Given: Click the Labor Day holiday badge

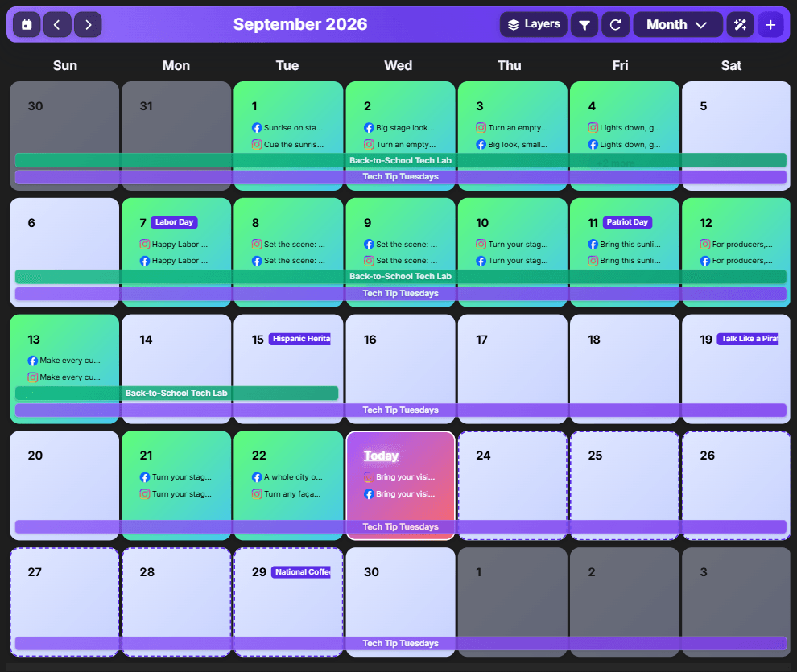Looking at the screenshot, I should [x=175, y=222].
